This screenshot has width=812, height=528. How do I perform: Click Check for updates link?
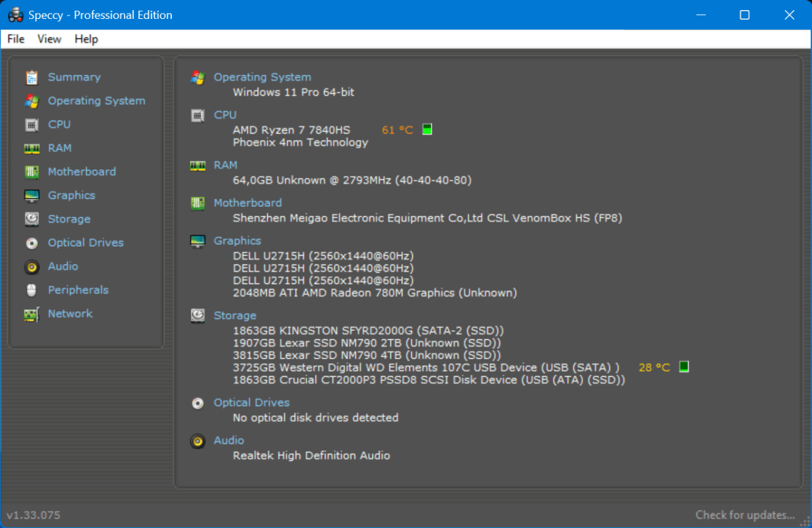pyautogui.click(x=745, y=515)
